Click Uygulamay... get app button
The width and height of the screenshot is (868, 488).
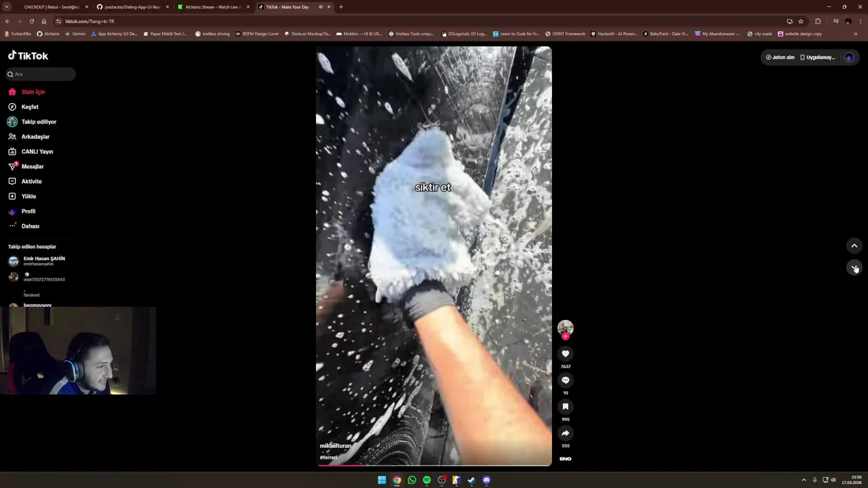pyautogui.click(x=818, y=57)
